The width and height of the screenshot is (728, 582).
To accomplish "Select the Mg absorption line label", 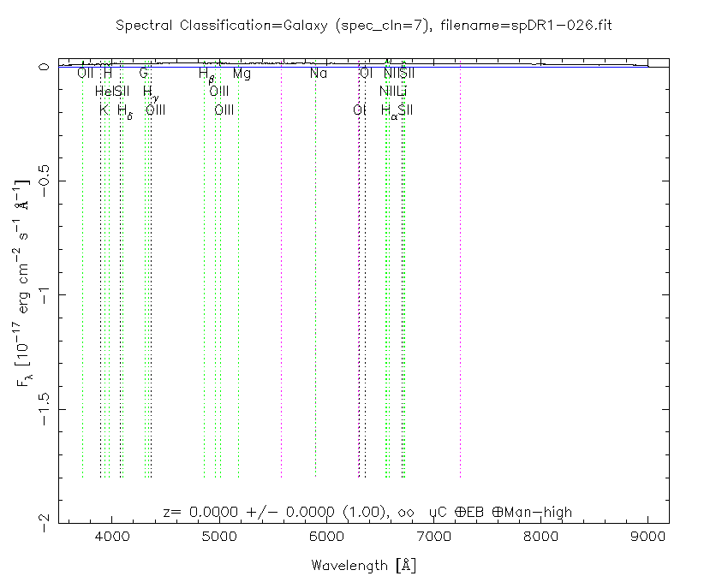I will (x=242, y=74).
